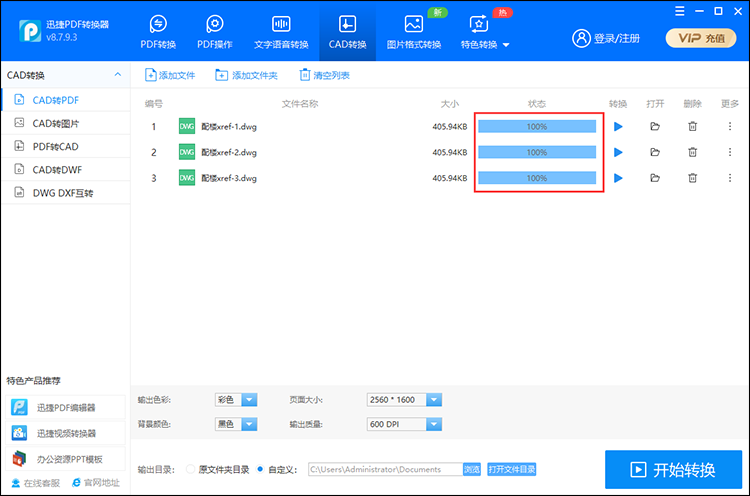Open 迅捷PDF编辑器 product recommendation
750x496 pixels.
(x=66, y=408)
